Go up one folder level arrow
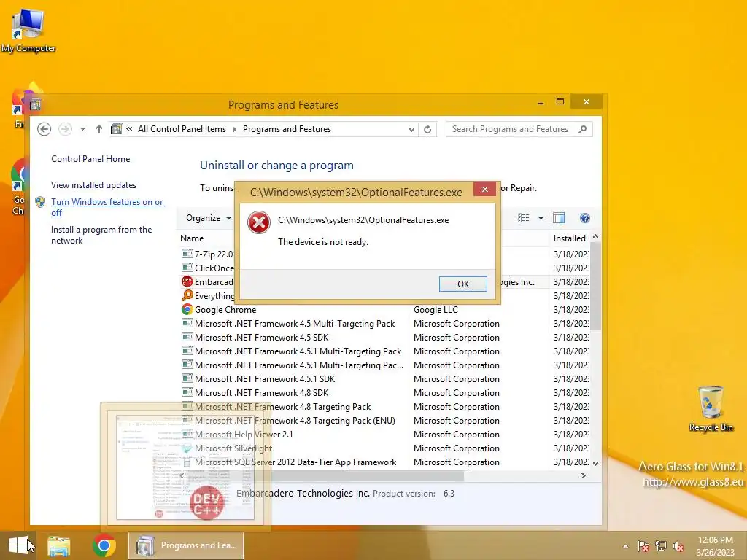This screenshot has width=747, height=560. pos(98,129)
